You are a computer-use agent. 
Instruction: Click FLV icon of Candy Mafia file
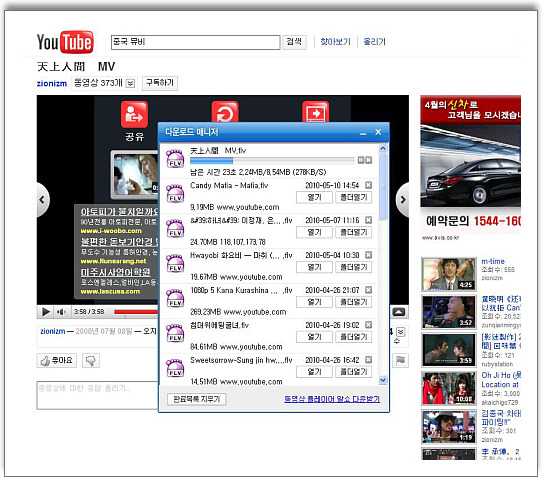[175, 194]
